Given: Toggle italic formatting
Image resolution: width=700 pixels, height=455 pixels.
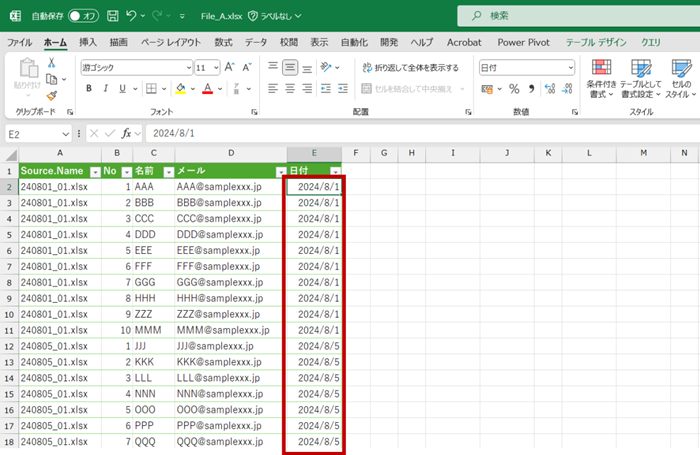Looking at the screenshot, I should pyautogui.click(x=106, y=88).
